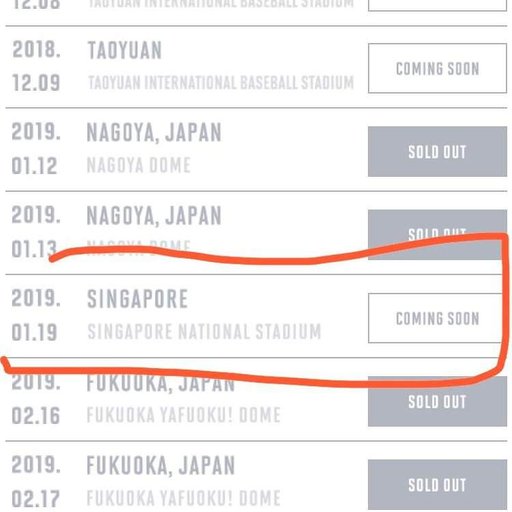Click Sold Out button for Fukuoka 02.16

(x=437, y=401)
